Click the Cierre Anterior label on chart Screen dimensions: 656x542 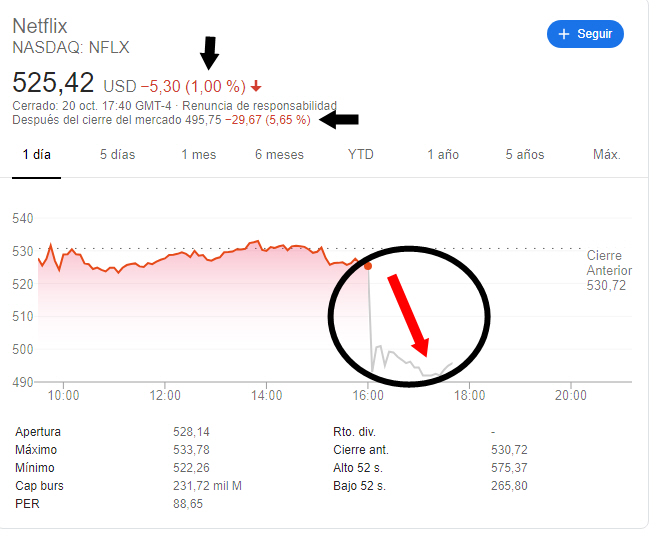point(609,263)
